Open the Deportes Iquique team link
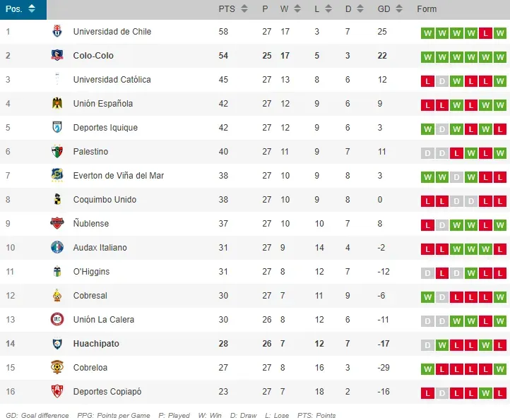Image resolution: width=510 pixels, height=420 pixels. pyautogui.click(x=105, y=128)
